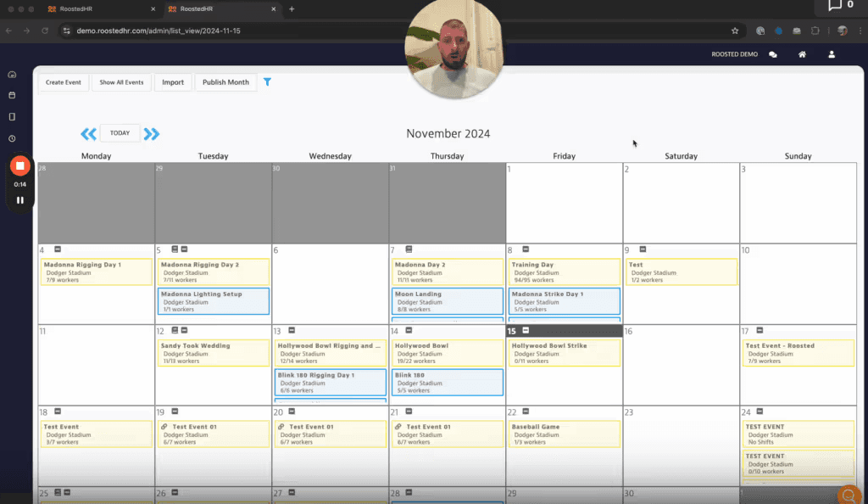Viewport: 868px width, 504px height.
Task: Open TEST EVENT with No Shifts
Action: (x=798, y=434)
